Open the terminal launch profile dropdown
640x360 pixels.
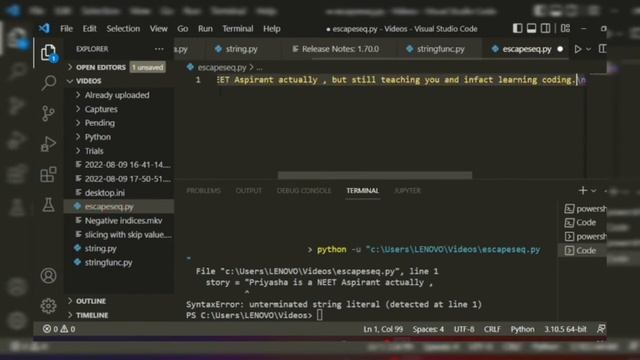pos(593,190)
